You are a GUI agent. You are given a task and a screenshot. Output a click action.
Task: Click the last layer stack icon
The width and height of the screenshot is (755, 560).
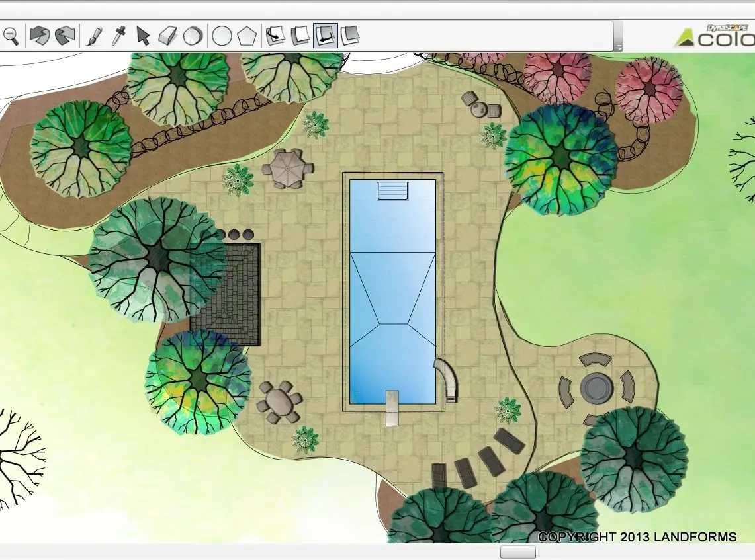point(350,36)
